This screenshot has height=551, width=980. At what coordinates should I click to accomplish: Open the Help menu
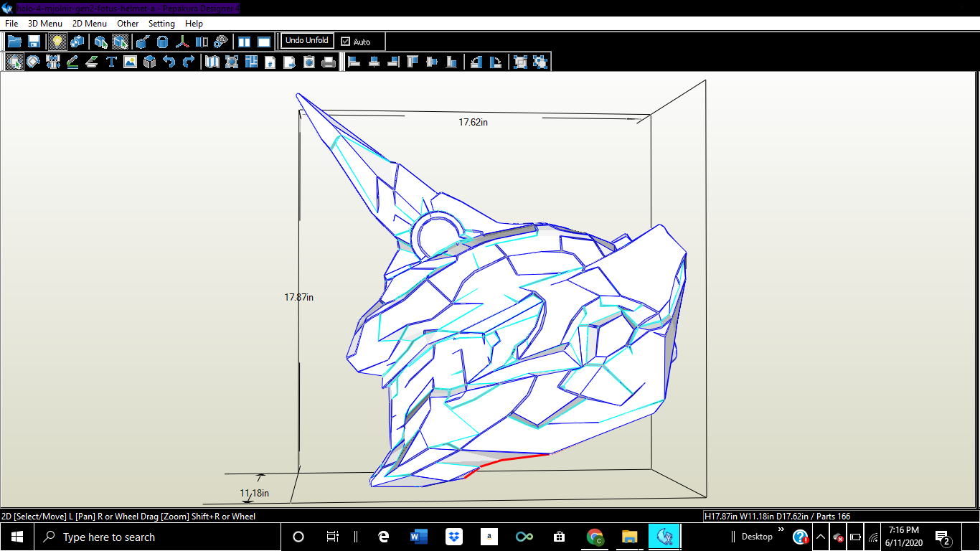click(194, 24)
